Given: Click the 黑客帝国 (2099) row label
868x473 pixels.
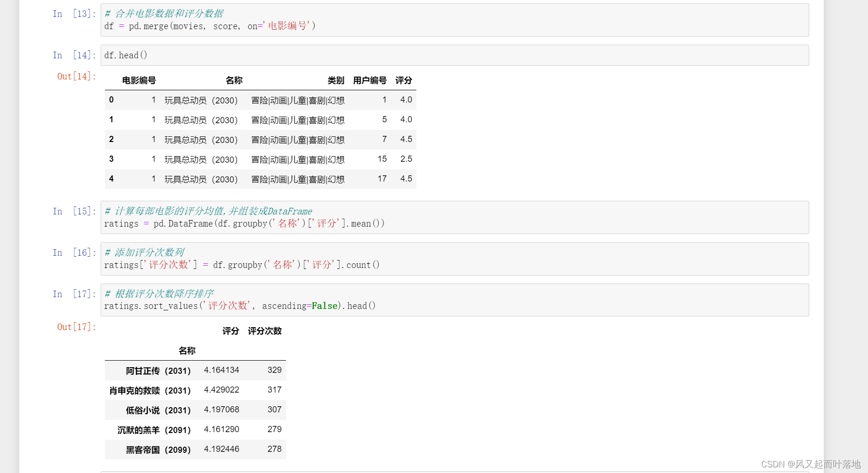Looking at the screenshot, I should pos(158,450).
